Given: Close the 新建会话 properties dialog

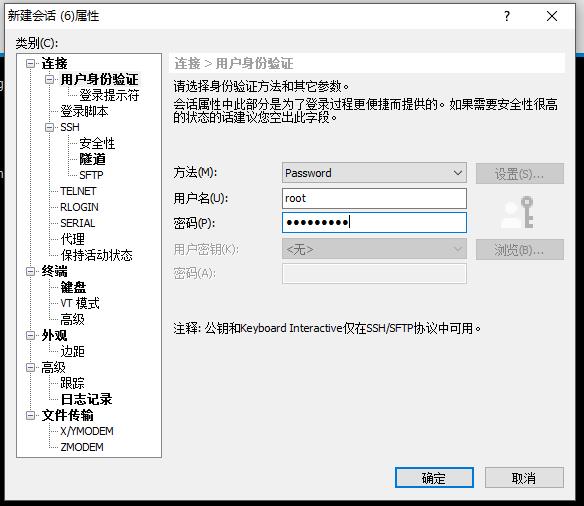Looking at the screenshot, I should click(x=552, y=16).
